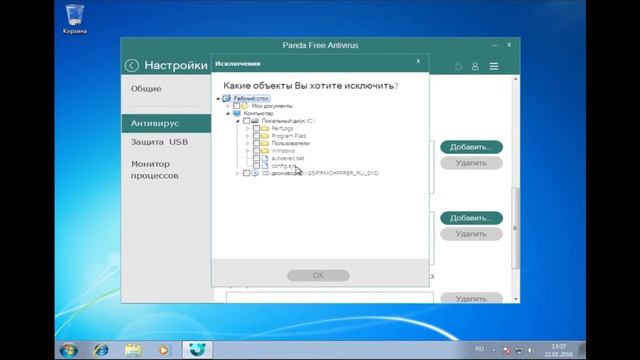The image size is (640, 360).
Task: Click the Пользователи folder icon
Action: tap(264, 143)
